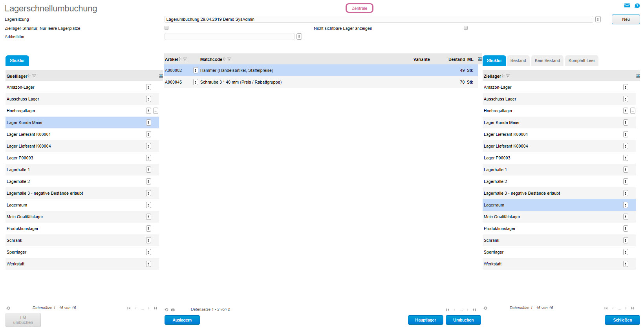Select Lager Lieferant K00001 in Quelllager list
The image size is (644, 329).
click(x=82, y=134)
